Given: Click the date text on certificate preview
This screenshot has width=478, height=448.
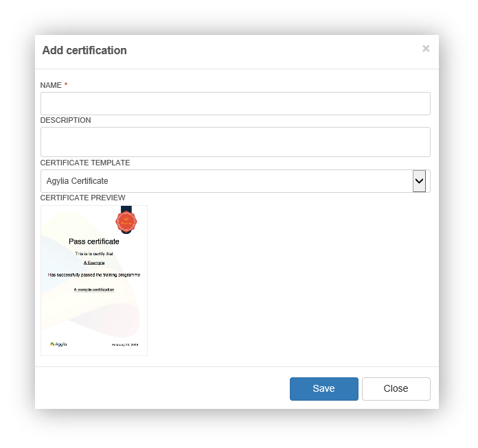Looking at the screenshot, I should pos(125,345).
